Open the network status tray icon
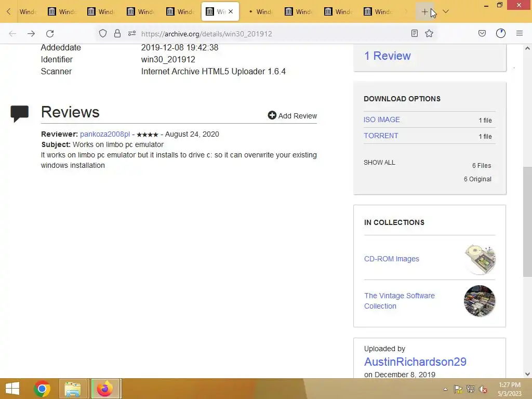The width and height of the screenshot is (532, 399). tap(471, 389)
